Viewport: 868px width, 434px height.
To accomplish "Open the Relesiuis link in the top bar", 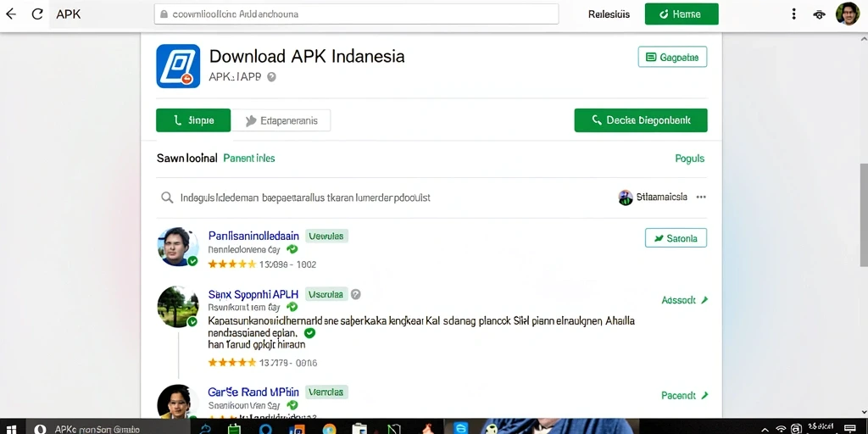I will point(609,14).
